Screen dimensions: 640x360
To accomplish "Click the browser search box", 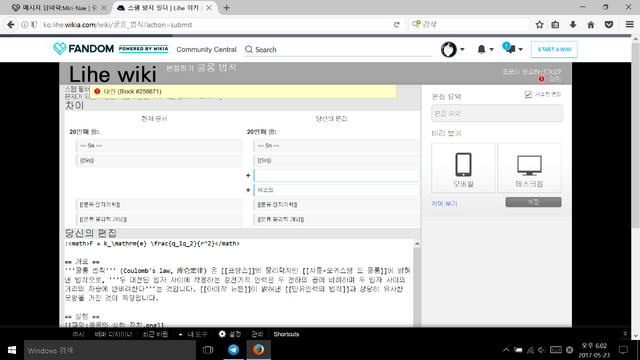I will [469, 25].
